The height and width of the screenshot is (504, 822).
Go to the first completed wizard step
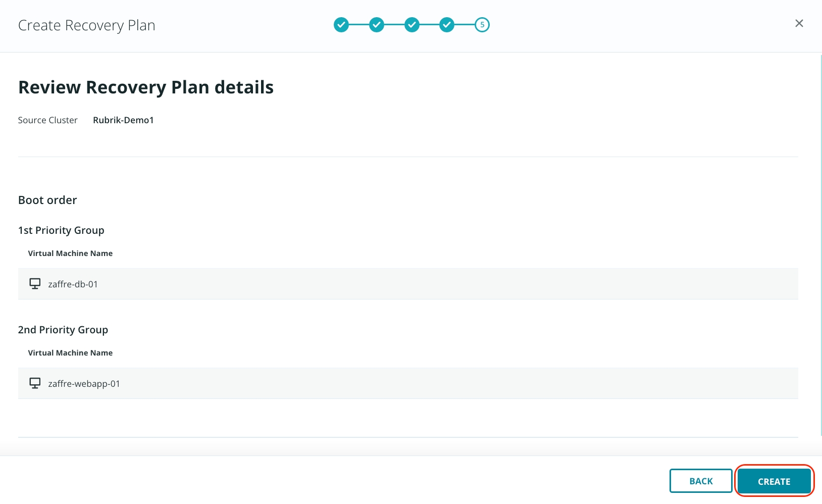tap(341, 25)
